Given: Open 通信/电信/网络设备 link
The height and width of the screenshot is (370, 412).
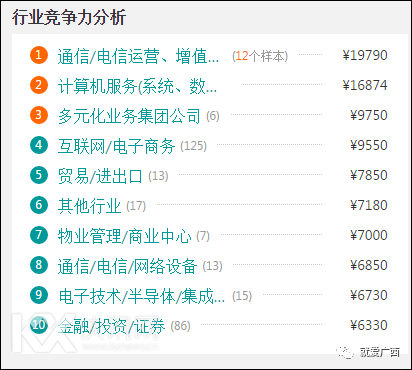Looking at the screenshot, I should click(x=127, y=266).
